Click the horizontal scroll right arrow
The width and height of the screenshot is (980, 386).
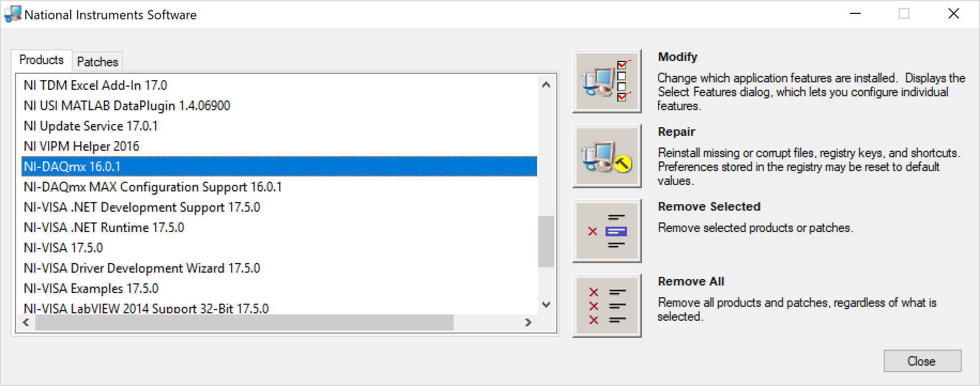pos(529,322)
